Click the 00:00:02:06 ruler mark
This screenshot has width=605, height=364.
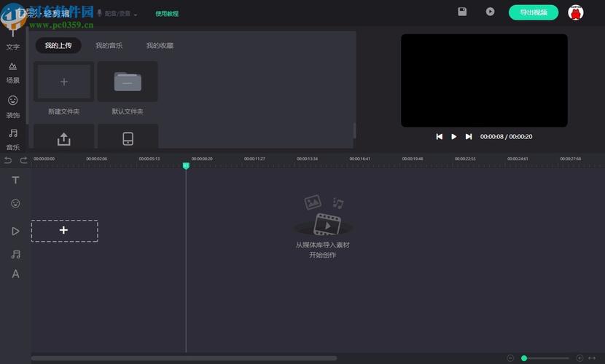tap(96, 159)
